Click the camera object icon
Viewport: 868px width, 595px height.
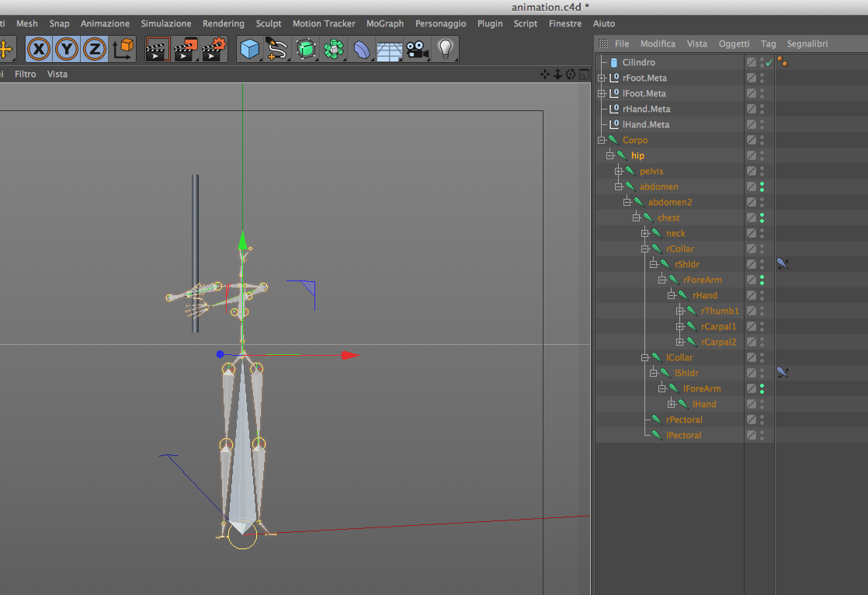click(x=417, y=50)
